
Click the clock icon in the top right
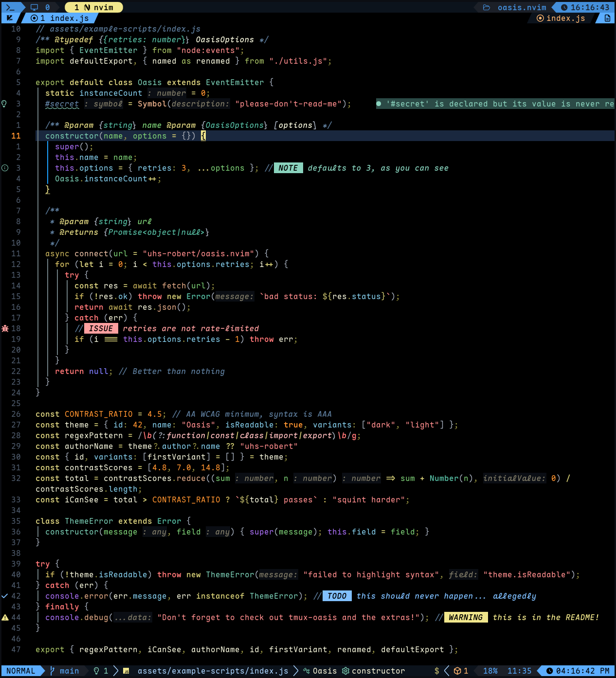click(564, 7)
